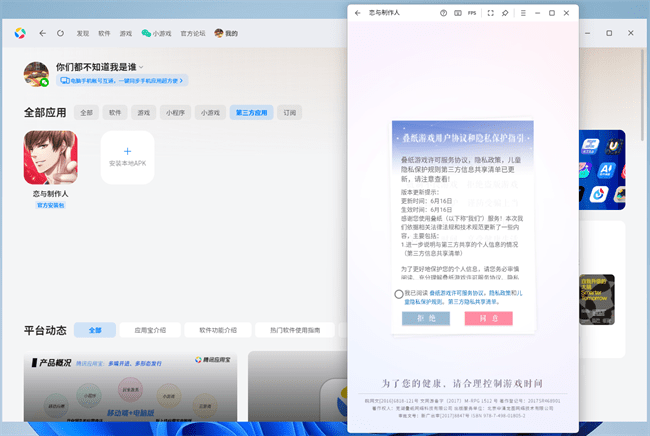
Task: Open the 我的 tab
Action: [226, 33]
